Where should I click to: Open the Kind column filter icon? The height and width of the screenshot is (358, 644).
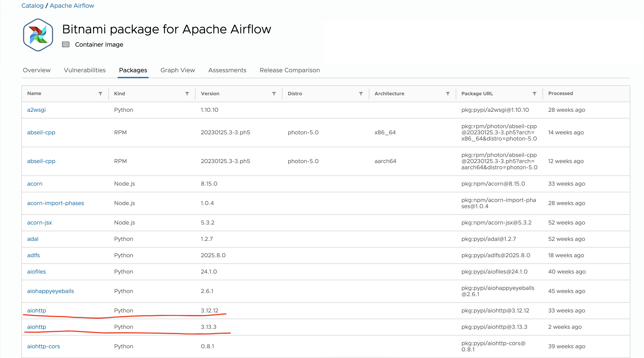[187, 94]
